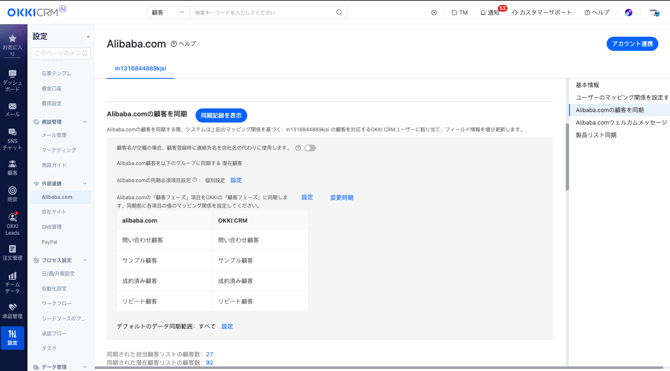Open 資金口座 in settings menu
This screenshot has width=670, height=371.
[x=52, y=88]
